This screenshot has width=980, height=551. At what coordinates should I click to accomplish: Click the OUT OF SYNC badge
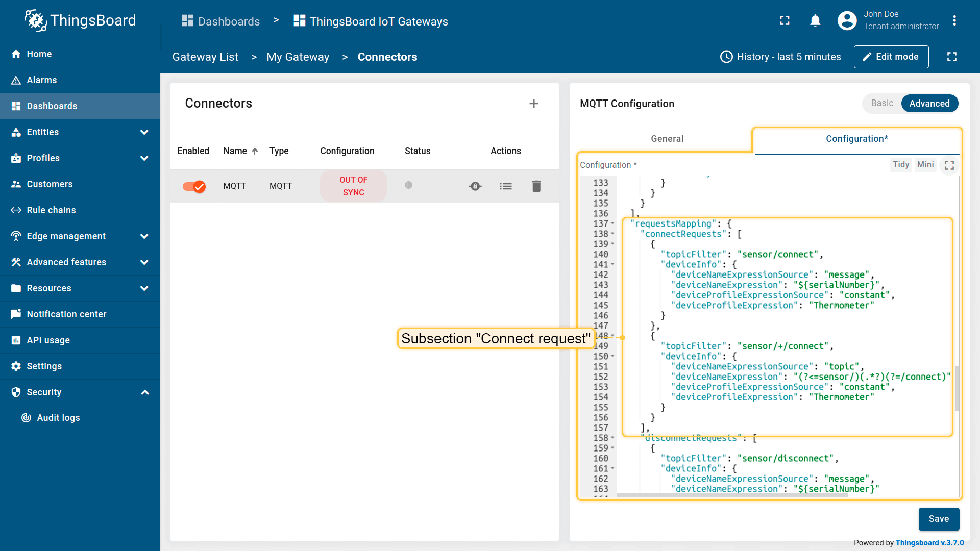tap(353, 186)
